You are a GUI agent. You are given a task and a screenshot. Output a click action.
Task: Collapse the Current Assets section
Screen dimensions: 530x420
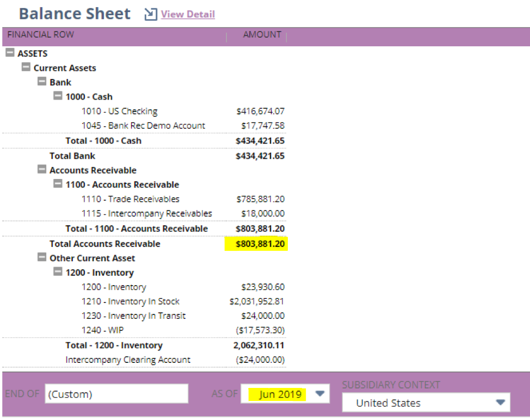tap(26, 67)
